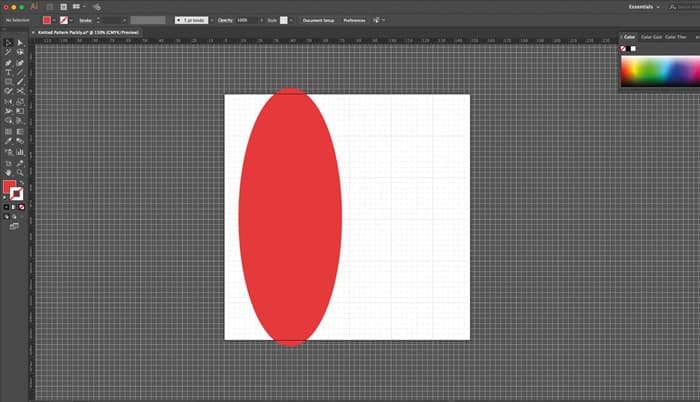Close the Knitted Pattern document tab
Image resolution: width=700 pixels, height=402 pixels.
point(33,32)
